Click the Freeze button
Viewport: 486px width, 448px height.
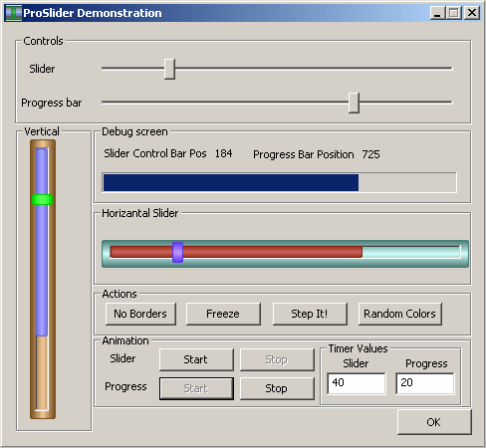pyautogui.click(x=223, y=314)
